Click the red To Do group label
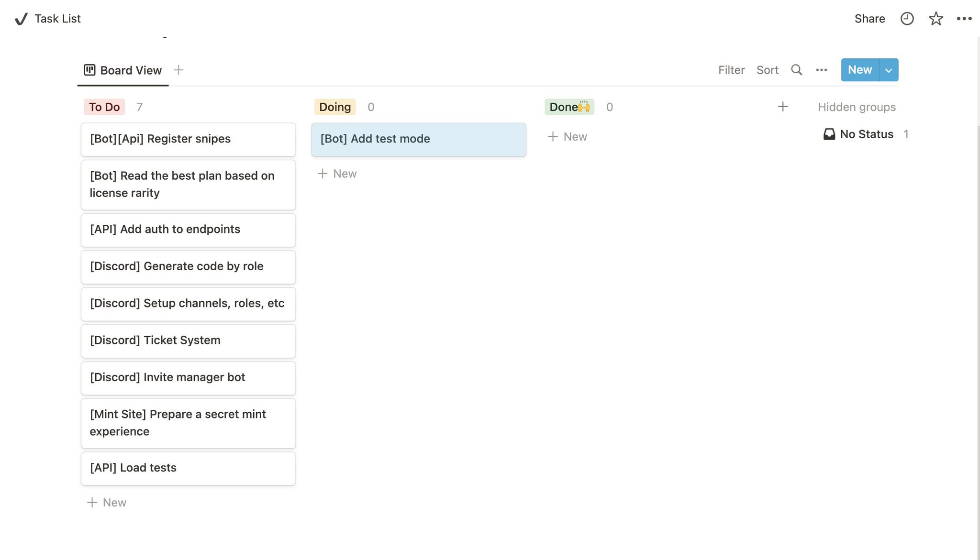The width and height of the screenshot is (980, 560). pos(104,107)
